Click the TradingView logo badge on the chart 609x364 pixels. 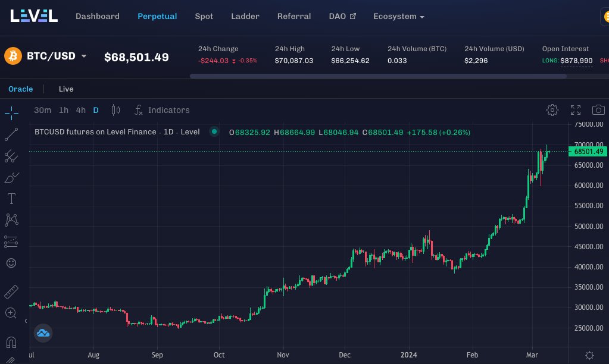tap(43, 333)
